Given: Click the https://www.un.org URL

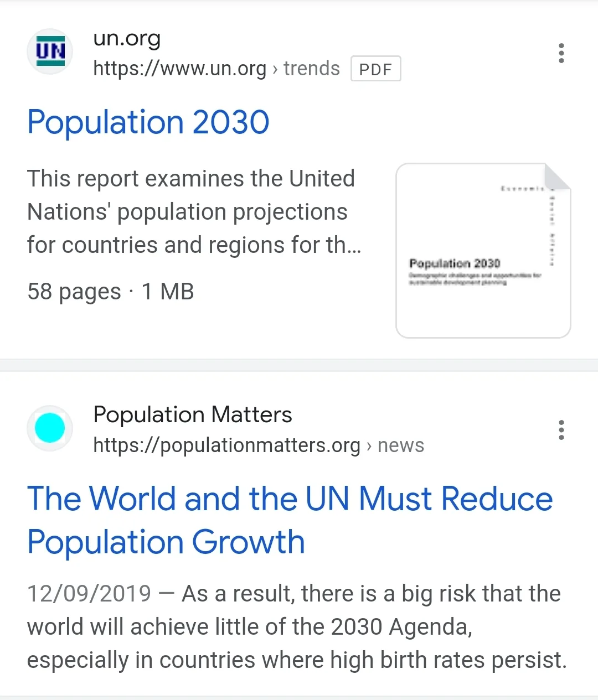Looking at the screenshot, I should click(x=179, y=69).
